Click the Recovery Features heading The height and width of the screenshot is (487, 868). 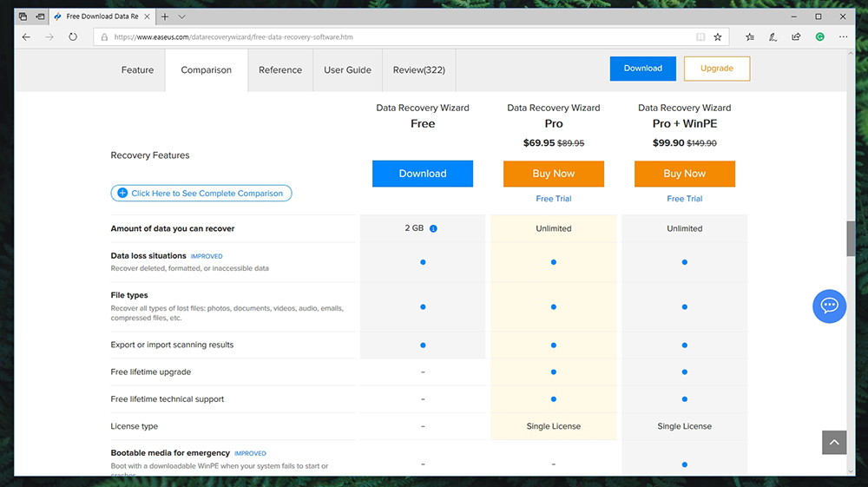coord(150,155)
